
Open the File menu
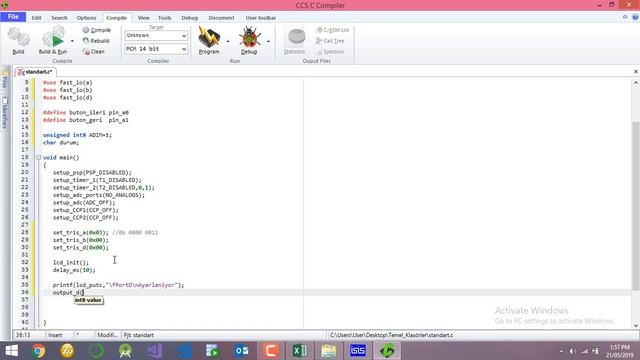click(13, 17)
